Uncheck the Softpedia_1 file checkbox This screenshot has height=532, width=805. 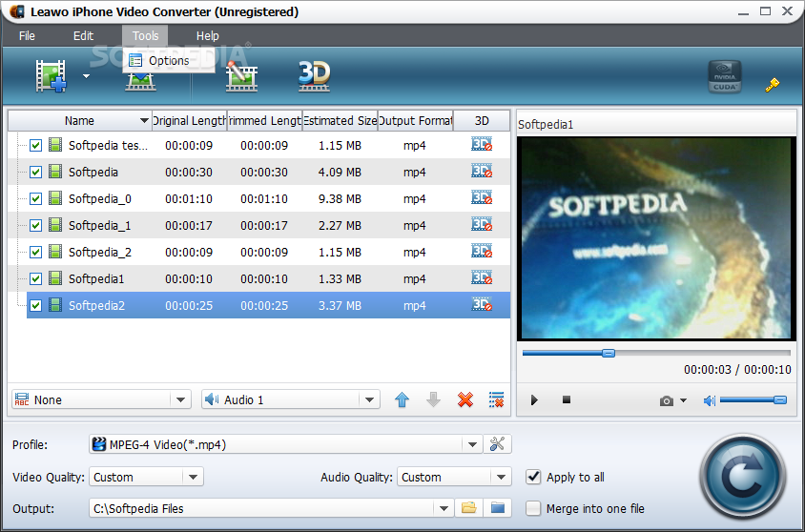point(35,225)
